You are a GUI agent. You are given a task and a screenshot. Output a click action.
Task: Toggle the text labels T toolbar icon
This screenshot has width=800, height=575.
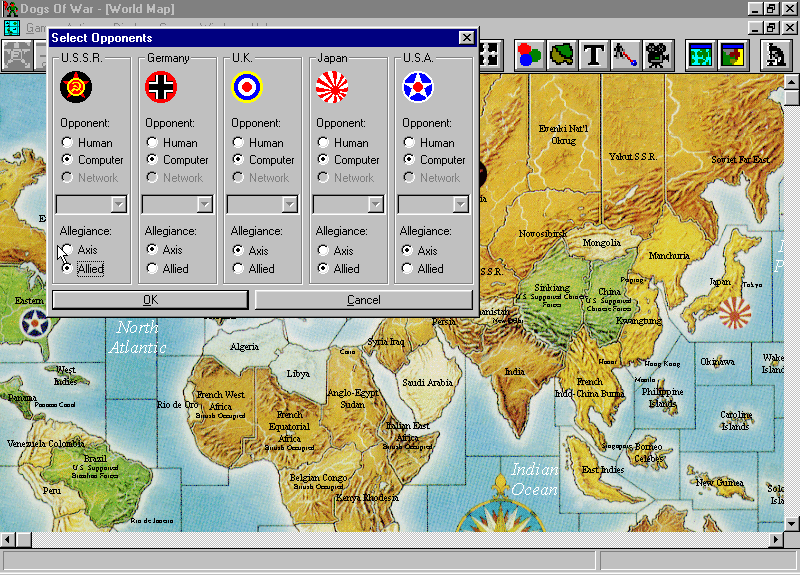tap(593, 55)
